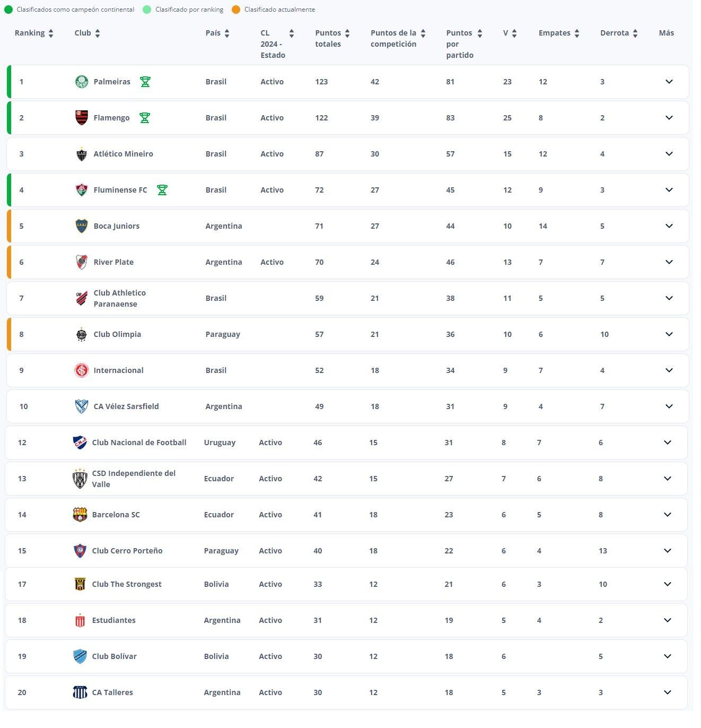Sort by Derrota column
The width and height of the screenshot is (701, 728).
[635, 33]
